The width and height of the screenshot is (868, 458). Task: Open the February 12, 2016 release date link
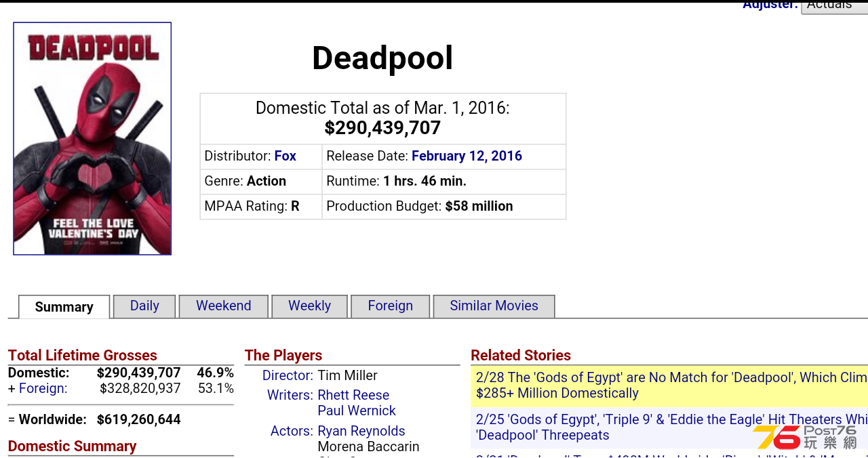(467, 156)
